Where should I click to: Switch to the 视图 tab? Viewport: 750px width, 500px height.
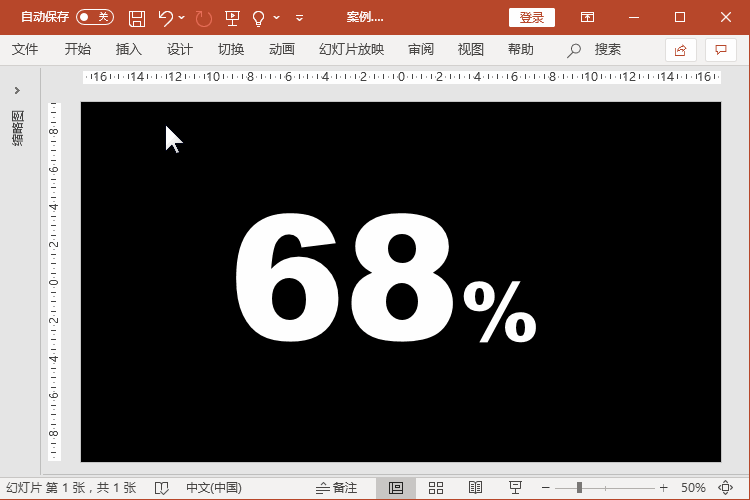tap(471, 49)
